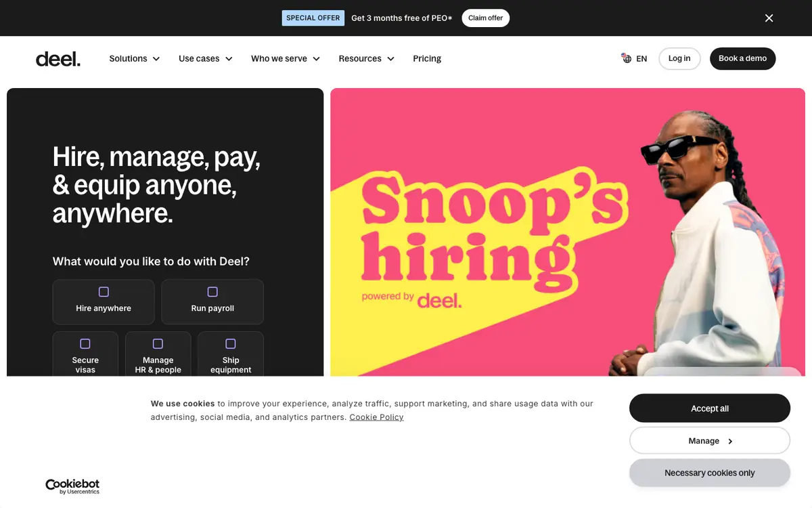Viewport: 812px width, 508px height.
Task: Click the chevron on Manage button
Action: click(730, 442)
